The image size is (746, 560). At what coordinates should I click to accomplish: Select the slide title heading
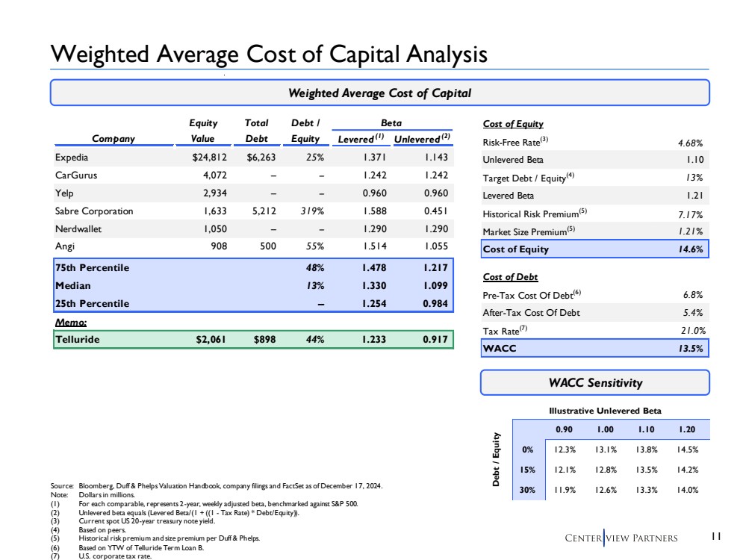[269, 55]
